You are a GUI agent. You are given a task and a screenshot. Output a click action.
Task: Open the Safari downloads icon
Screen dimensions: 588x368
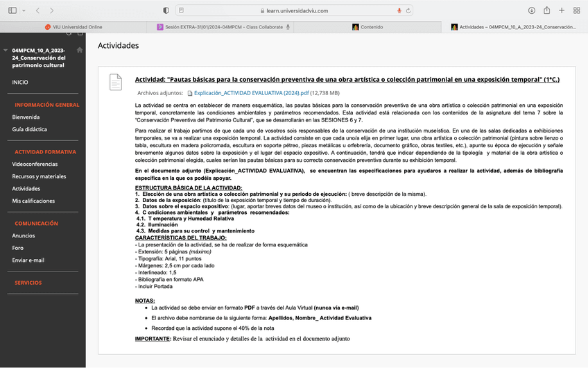532,10
